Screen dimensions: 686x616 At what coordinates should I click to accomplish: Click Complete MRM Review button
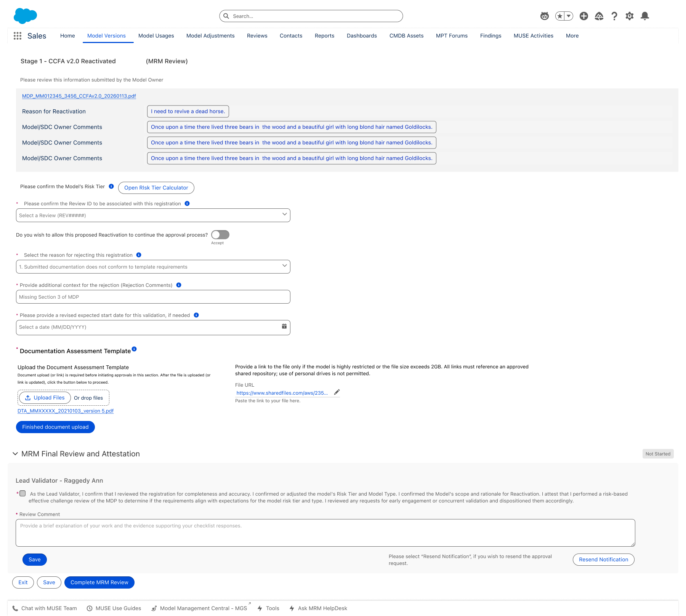coord(99,582)
